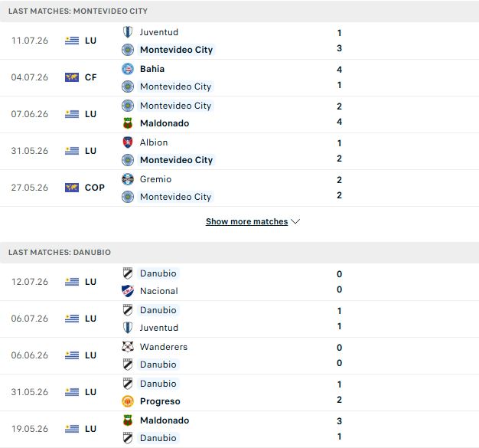The width and height of the screenshot is (479, 448).
Task: Click the Maldonado crest in the 07.06.26 match
Action: tap(127, 123)
